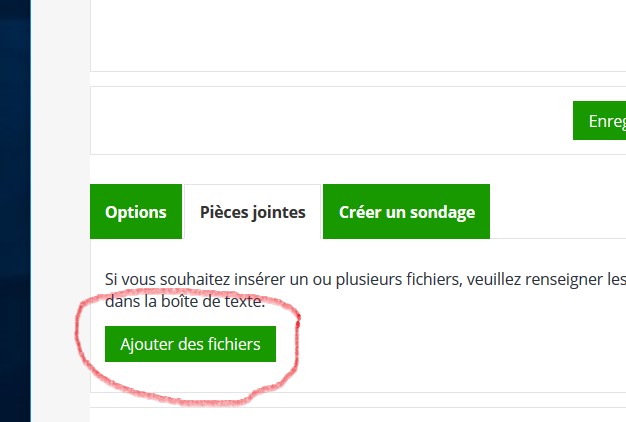Screen dimensions: 626x422
Task: Switch to the Options tab
Action: pos(136,212)
